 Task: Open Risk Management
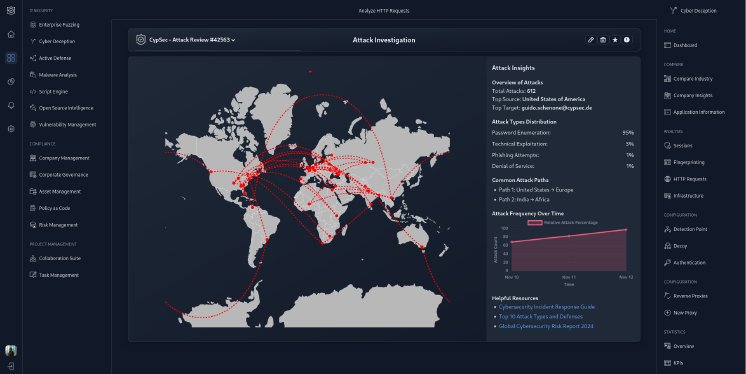[x=53, y=225]
